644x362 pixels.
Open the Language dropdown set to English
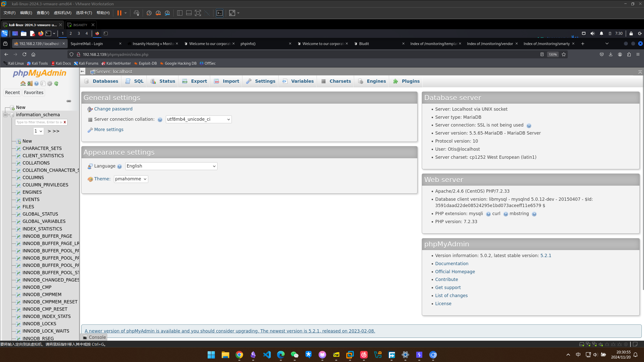pyautogui.click(x=171, y=166)
